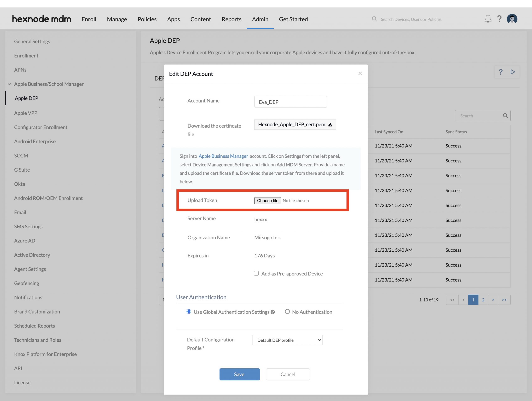Check Add as Pre-approved Device
Viewport: 532px width, 401px height.
tap(256, 273)
